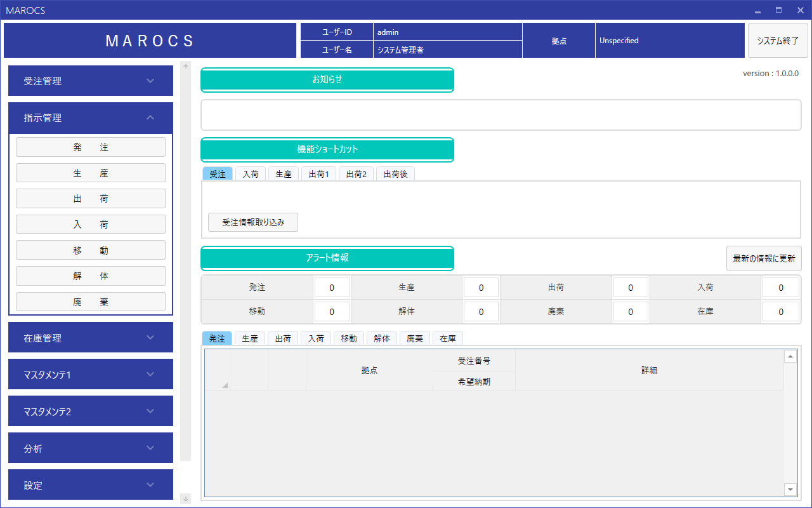
Task: Open the 廃棄 instruction screen
Action: 91,301
